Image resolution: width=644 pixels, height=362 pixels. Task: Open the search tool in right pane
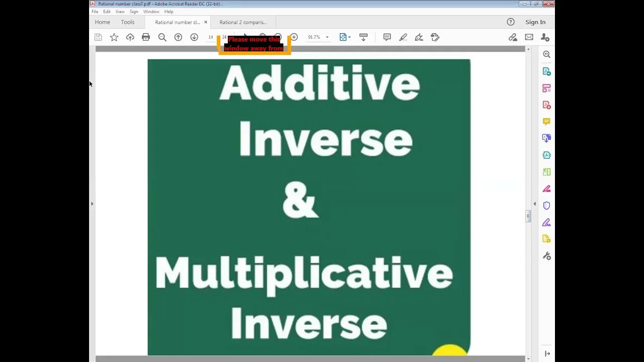[x=546, y=54]
